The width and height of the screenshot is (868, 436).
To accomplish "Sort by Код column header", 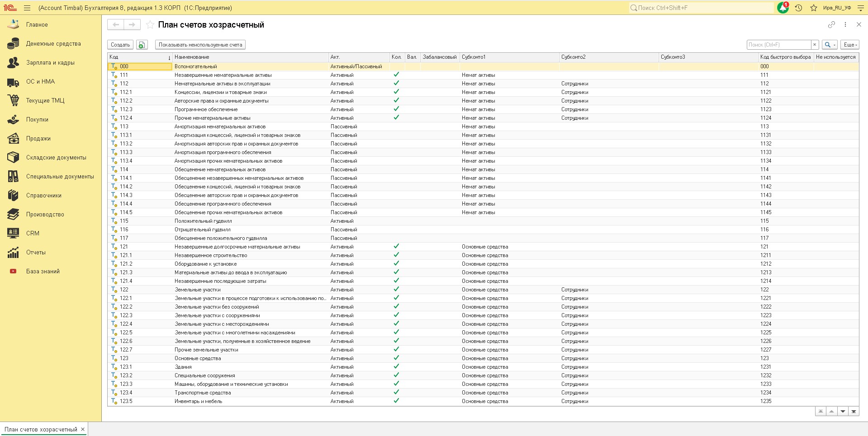I will [x=140, y=57].
